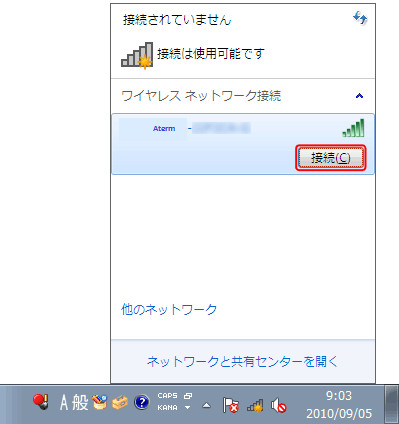Click the red ball IME icon
Screen dimensions: 399x424
[41, 401]
